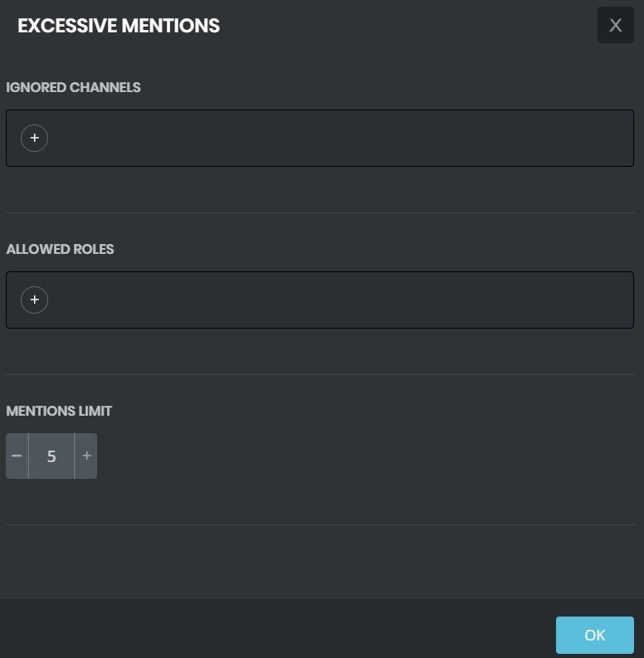Decrease the mentions limit with minus
The height and width of the screenshot is (658, 644).
(x=17, y=456)
